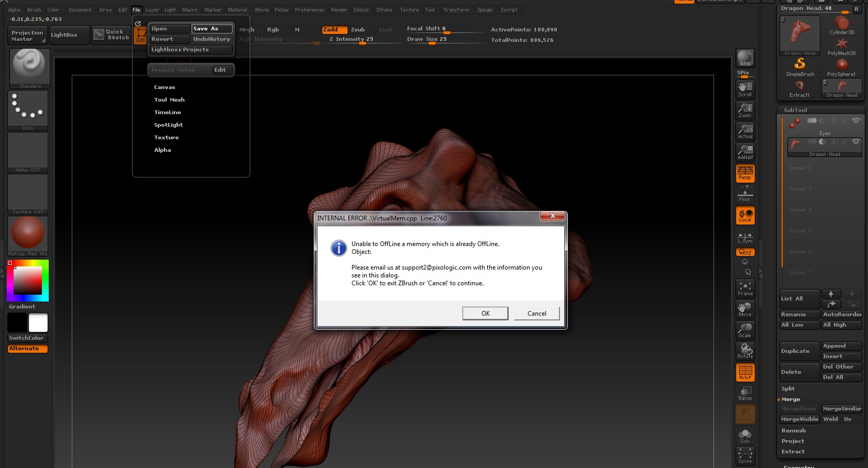
Task: Expand the Tool Mesh section
Action: click(x=169, y=100)
